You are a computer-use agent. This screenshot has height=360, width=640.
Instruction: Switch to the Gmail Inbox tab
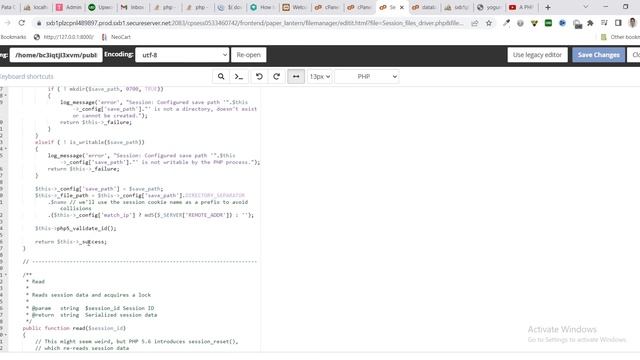[133, 7]
